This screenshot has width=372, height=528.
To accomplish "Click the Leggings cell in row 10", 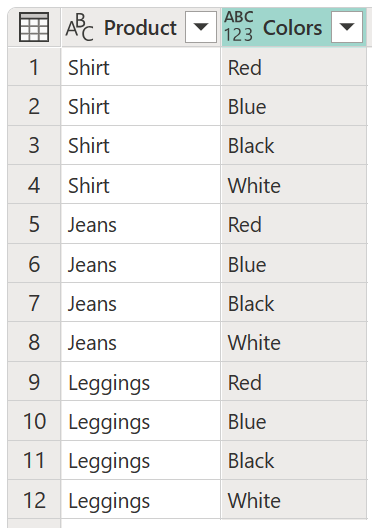I will [x=141, y=421].
